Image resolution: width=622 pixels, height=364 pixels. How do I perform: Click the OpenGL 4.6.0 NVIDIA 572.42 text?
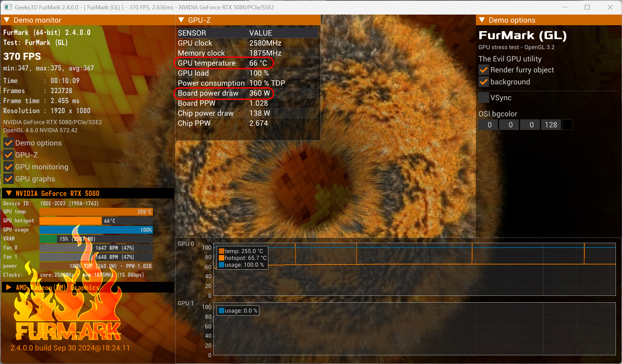pyautogui.click(x=40, y=130)
